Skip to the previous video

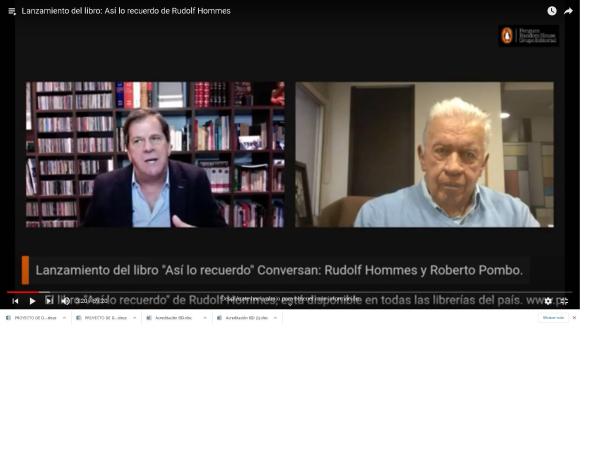tap(15, 301)
